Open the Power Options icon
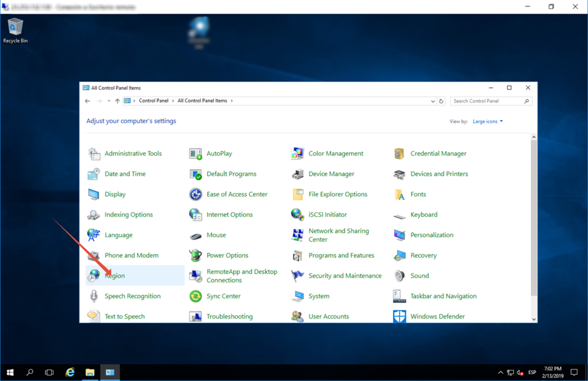This screenshot has width=588, height=381. click(195, 255)
